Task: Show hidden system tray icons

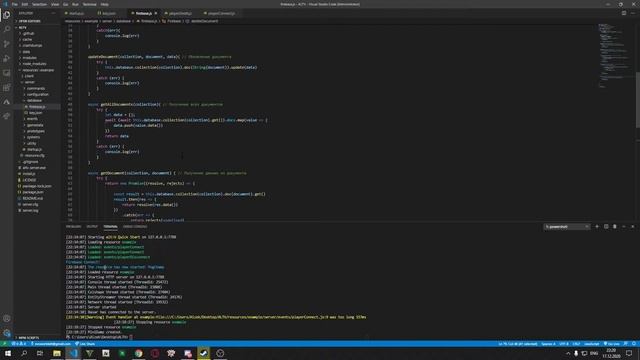Action: coord(568,353)
